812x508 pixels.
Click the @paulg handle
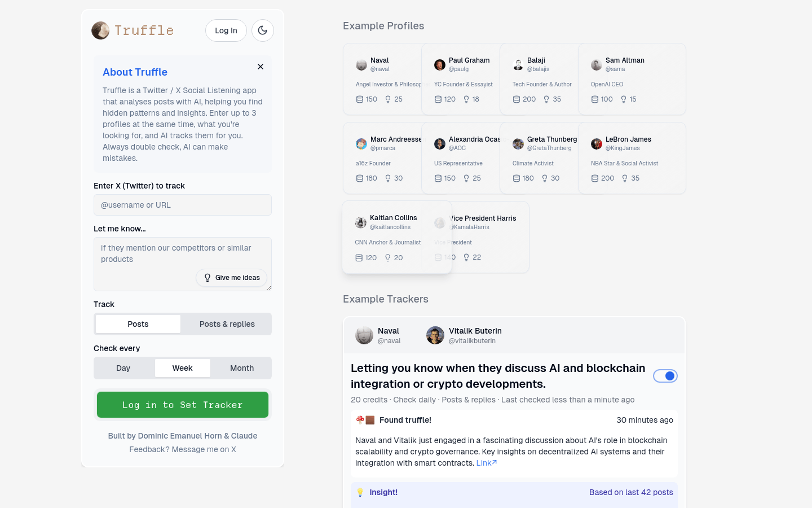[x=458, y=69]
